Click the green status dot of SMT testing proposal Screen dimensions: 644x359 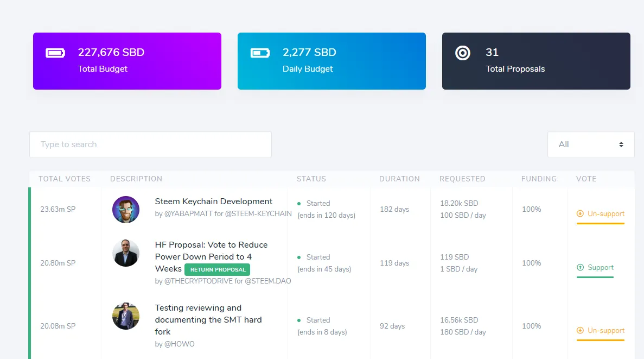(299, 320)
